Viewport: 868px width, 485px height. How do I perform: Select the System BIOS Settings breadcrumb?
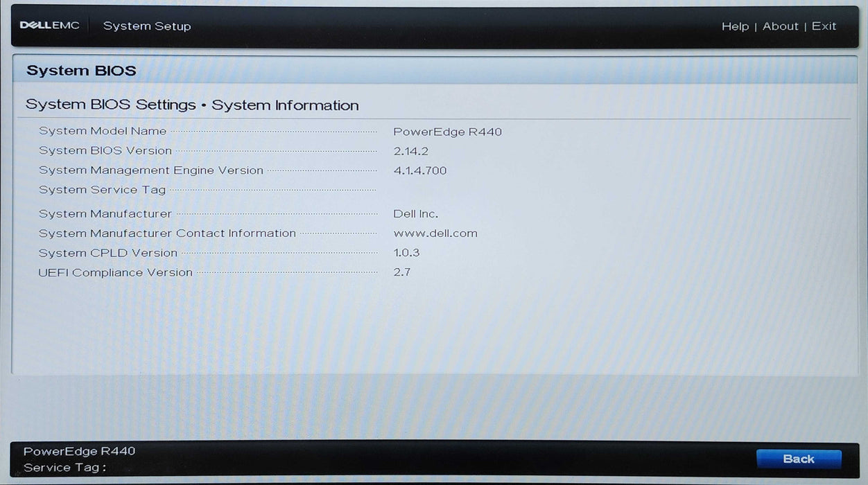[110, 104]
